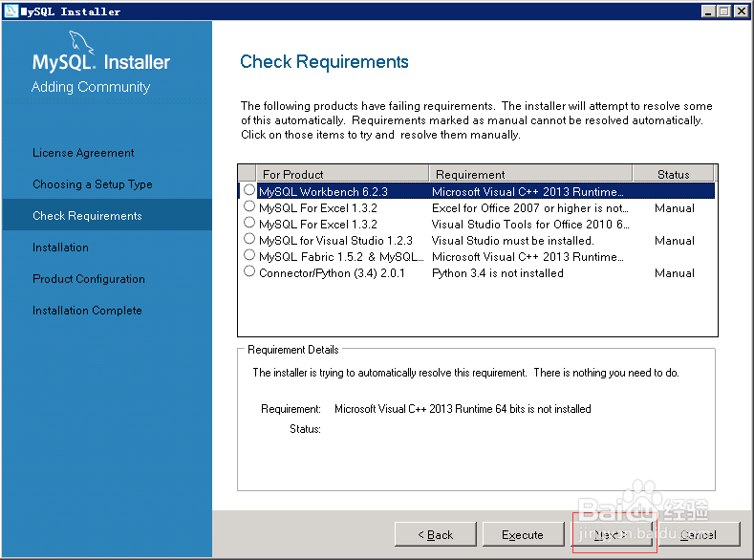
Task: Click 'Visual Studio Tools for Office 2010' requirement
Action: coord(530,225)
